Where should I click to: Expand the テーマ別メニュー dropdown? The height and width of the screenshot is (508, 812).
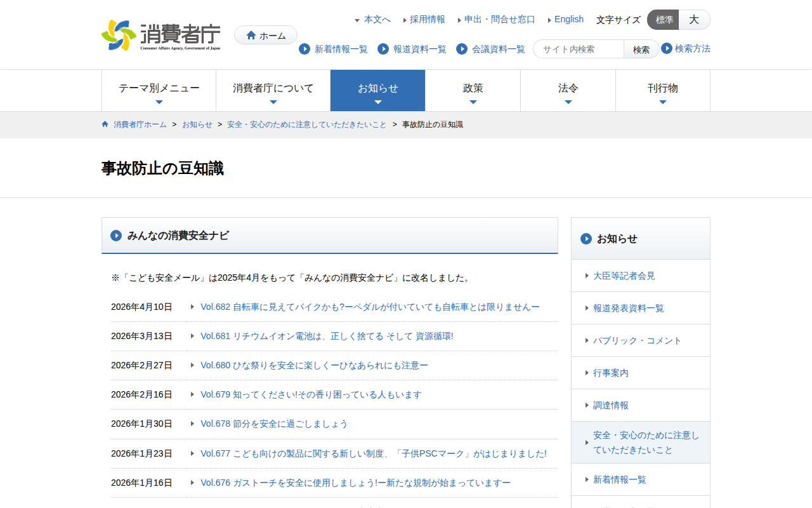(159, 91)
